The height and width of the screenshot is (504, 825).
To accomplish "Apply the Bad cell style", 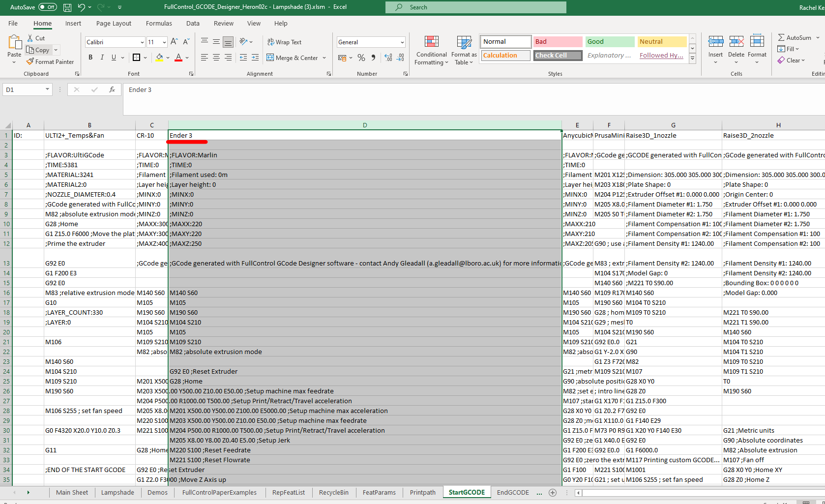I will coord(558,42).
